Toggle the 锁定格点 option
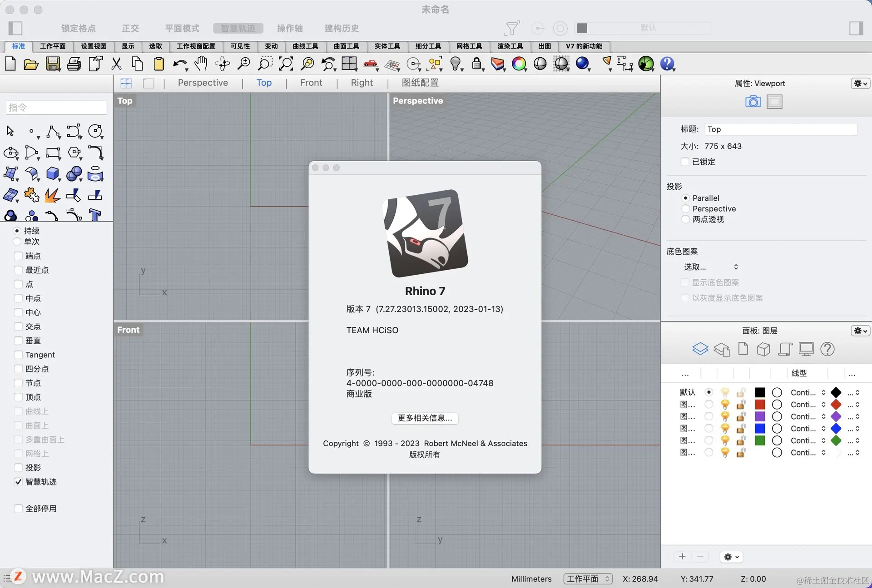872x588 pixels. (x=78, y=28)
